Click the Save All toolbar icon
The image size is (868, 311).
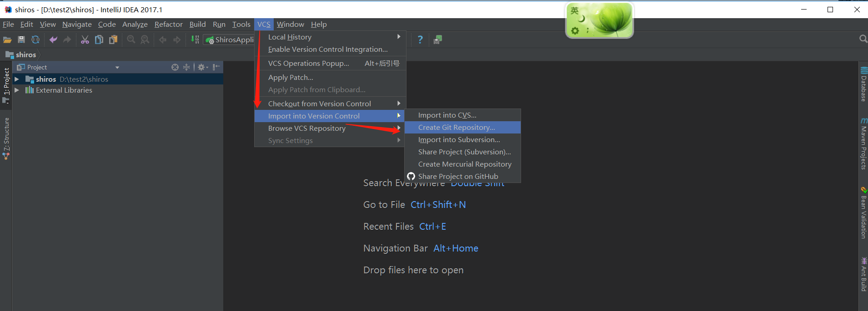coord(21,40)
